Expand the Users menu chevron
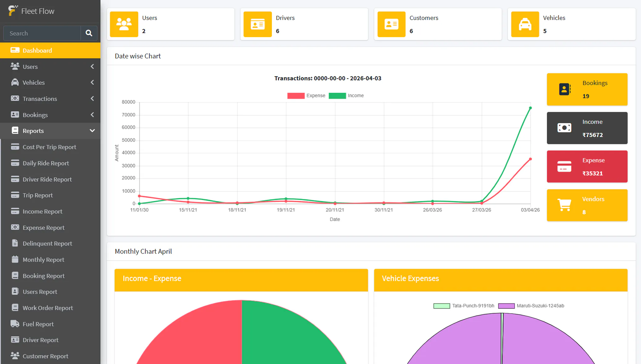This screenshot has width=641, height=364. tap(92, 67)
